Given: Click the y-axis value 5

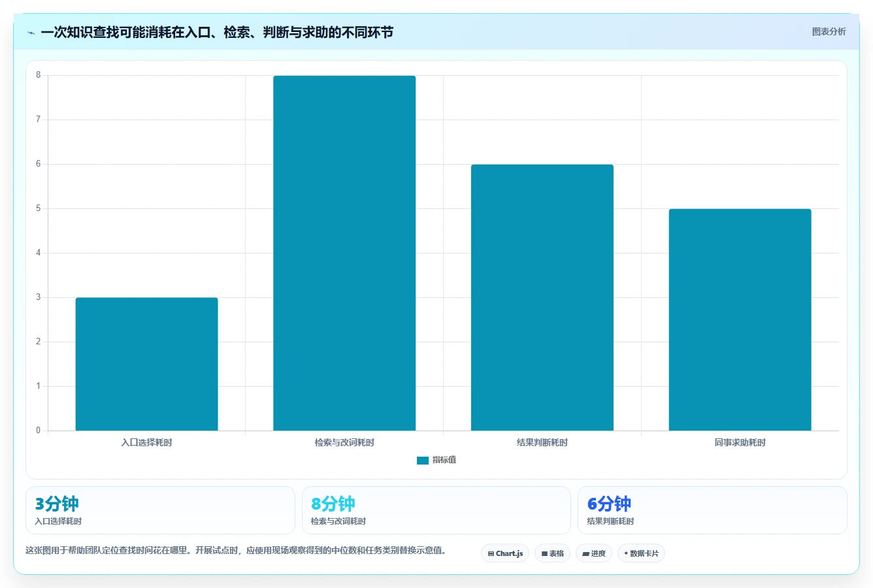Looking at the screenshot, I should click(x=39, y=208).
